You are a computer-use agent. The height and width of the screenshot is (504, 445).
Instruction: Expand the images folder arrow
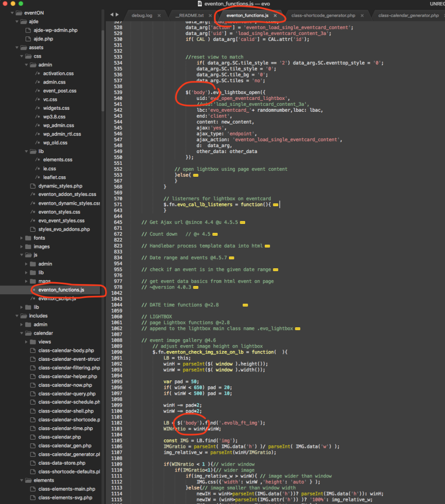(22, 247)
